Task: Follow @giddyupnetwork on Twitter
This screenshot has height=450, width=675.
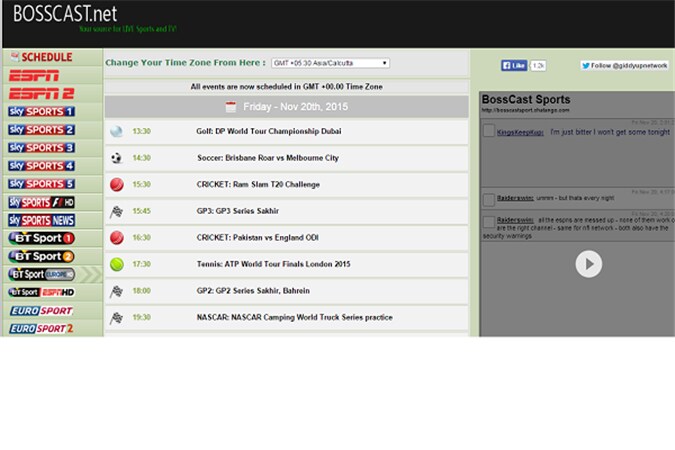Action: [x=625, y=65]
